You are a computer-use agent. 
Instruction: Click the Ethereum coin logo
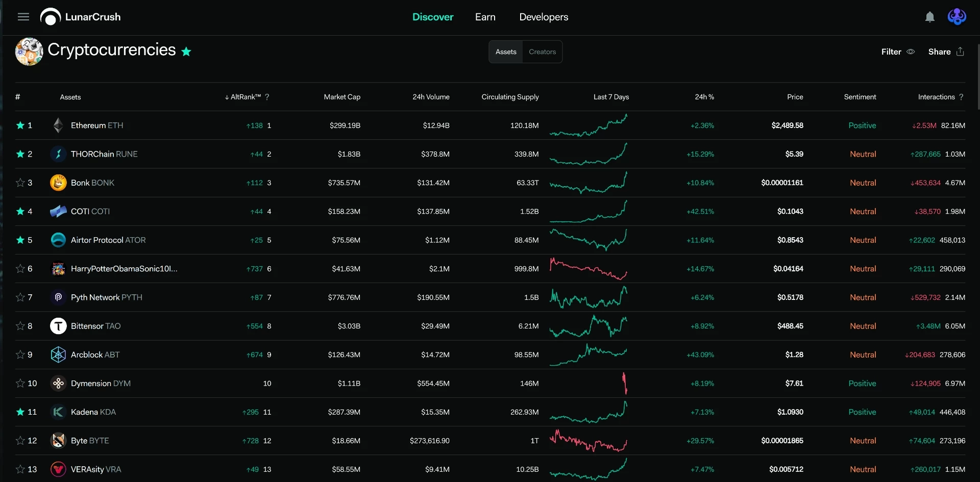tap(58, 125)
